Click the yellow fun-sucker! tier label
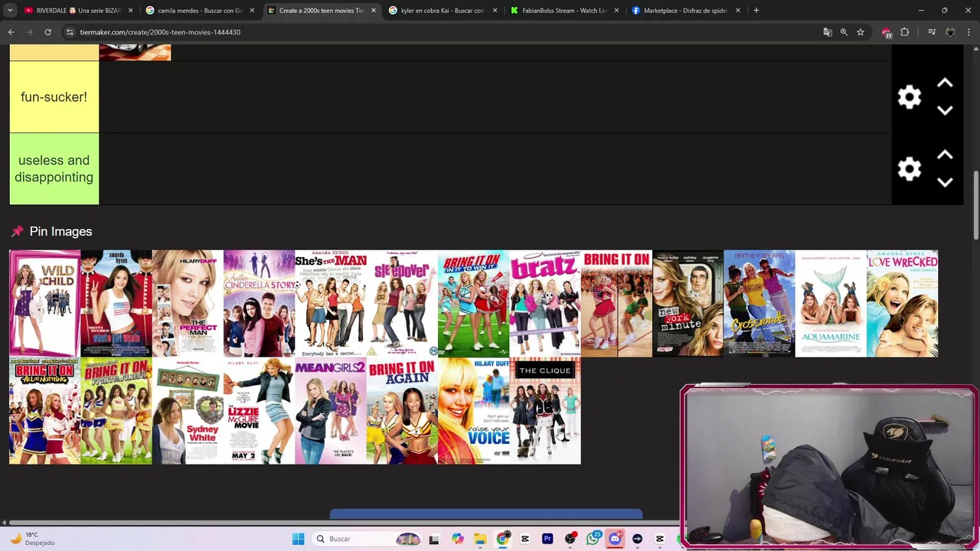Image resolution: width=980 pixels, height=551 pixels. [54, 97]
